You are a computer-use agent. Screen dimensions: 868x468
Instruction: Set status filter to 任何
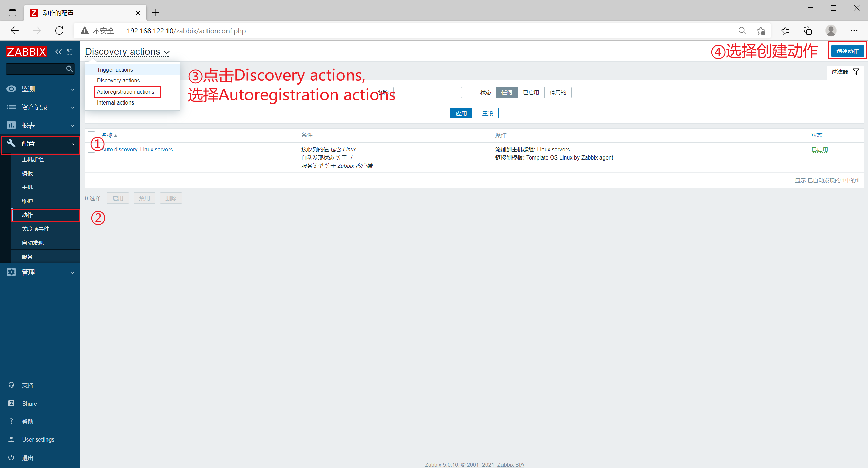(x=507, y=92)
